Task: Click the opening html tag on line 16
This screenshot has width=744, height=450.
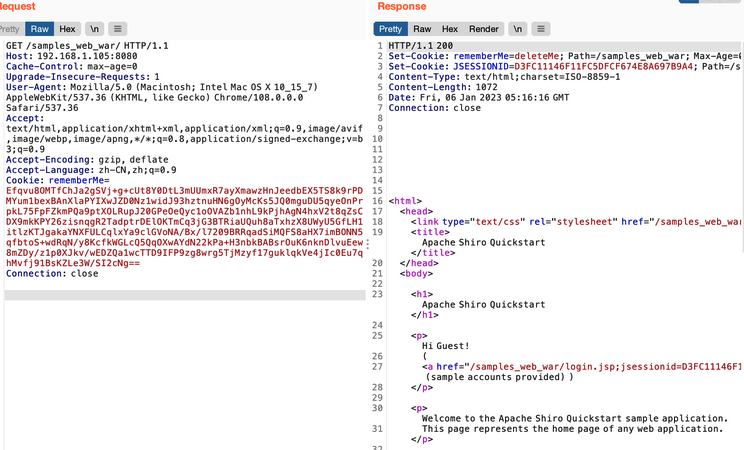Action: [x=405, y=201]
